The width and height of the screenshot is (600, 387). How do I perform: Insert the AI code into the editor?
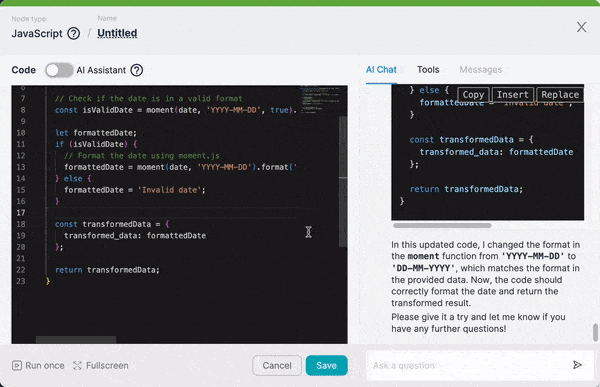coord(512,95)
